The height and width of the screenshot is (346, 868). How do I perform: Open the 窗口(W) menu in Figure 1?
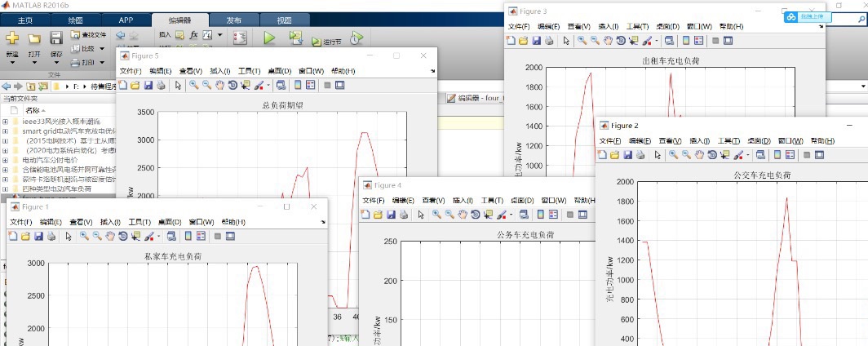(201, 221)
